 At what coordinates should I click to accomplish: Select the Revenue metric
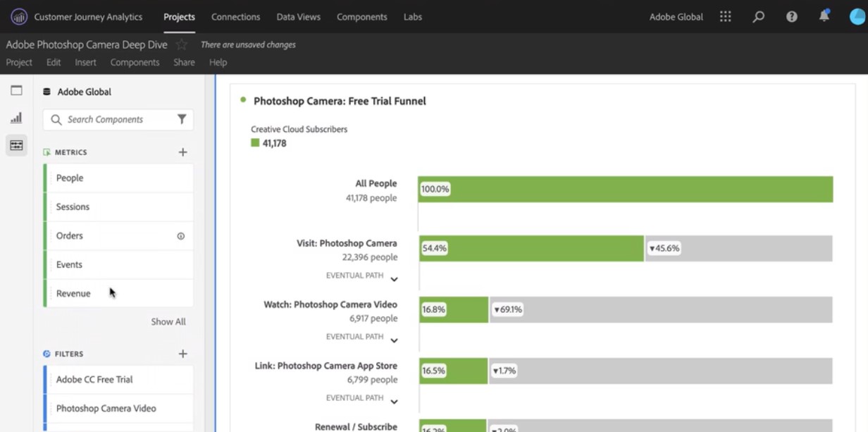(118, 293)
